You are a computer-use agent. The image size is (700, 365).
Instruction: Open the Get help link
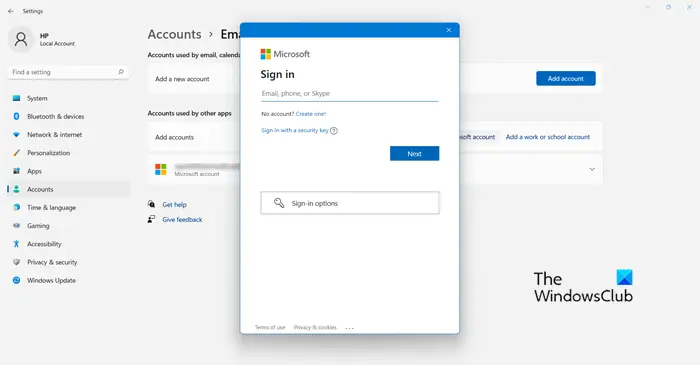(x=175, y=205)
